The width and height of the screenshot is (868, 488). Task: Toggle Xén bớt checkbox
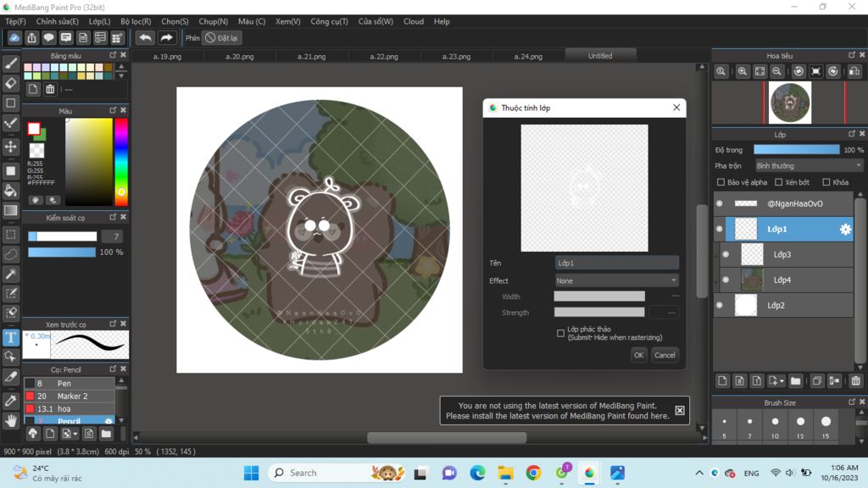[778, 182]
